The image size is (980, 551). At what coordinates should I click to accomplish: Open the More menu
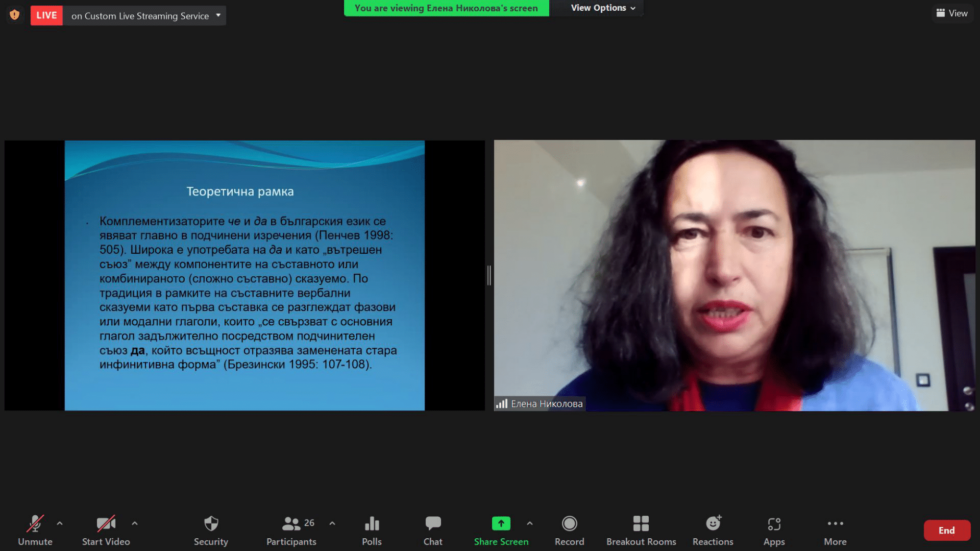(x=835, y=530)
